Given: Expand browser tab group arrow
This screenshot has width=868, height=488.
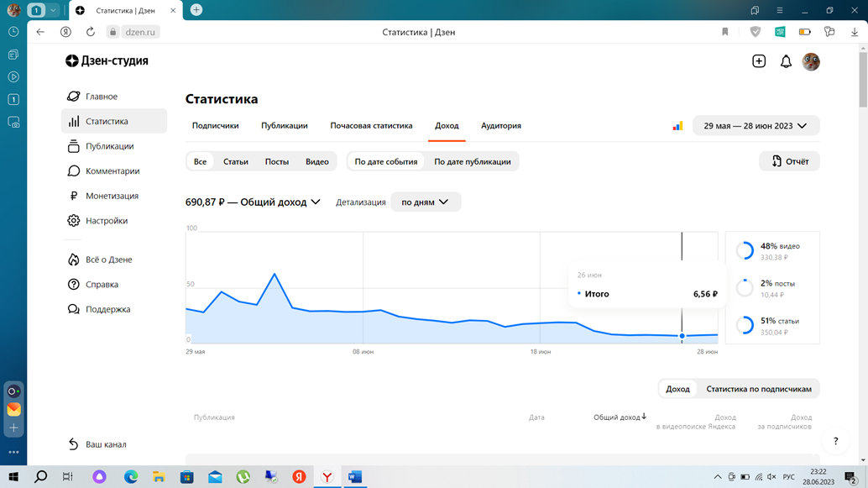Looking at the screenshot, I should (53, 10).
